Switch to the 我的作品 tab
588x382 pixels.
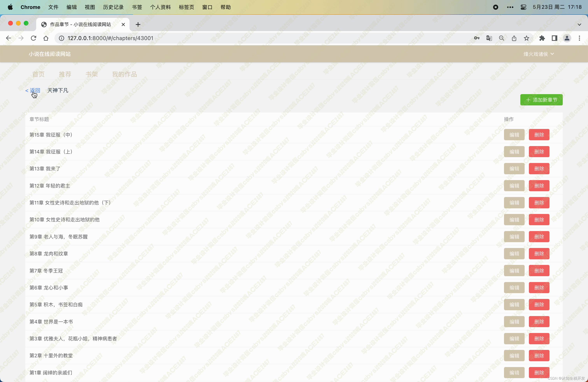124,74
